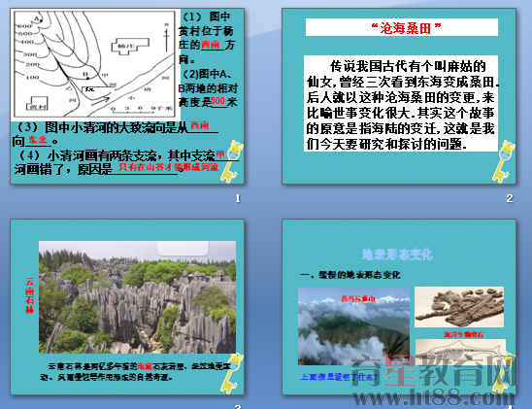Viewport: 532px width, 409px height.
Task: Click the fish fossil image on slide 4
Action: [460, 353]
